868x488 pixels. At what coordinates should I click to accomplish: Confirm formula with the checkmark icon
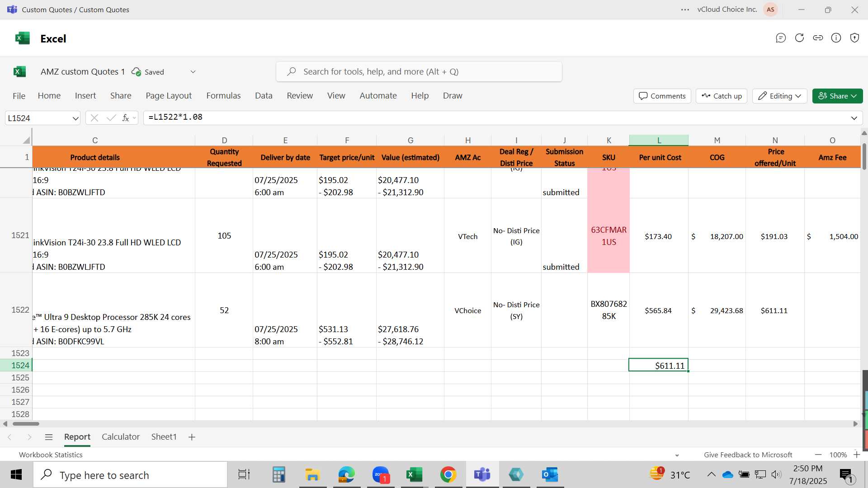(x=111, y=118)
